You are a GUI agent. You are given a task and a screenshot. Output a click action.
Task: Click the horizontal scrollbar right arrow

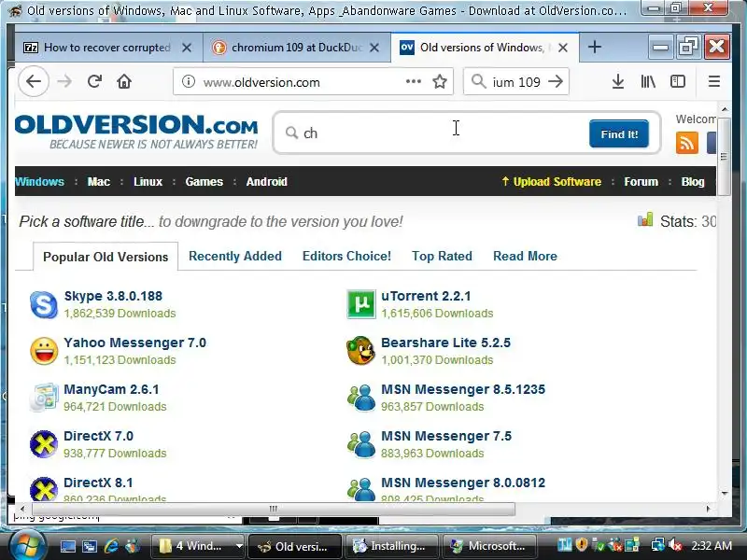click(708, 509)
